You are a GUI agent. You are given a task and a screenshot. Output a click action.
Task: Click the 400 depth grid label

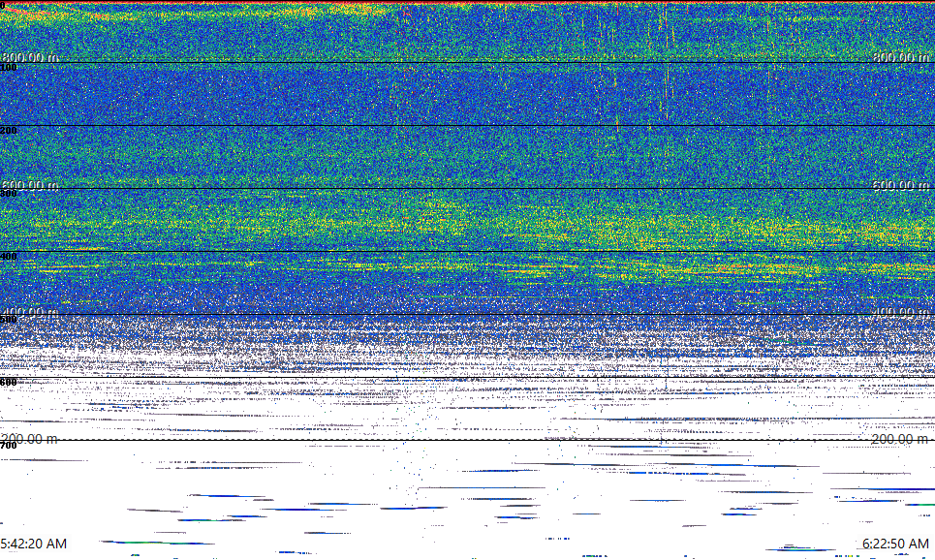(9, 257)
